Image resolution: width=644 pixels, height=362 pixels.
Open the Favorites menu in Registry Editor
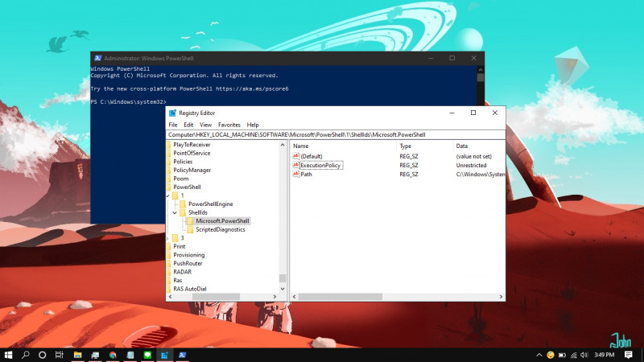tap(229, 125)
